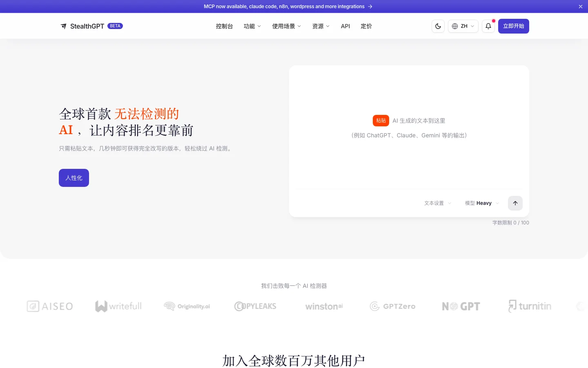Expand the 资源 menu

[x=321, y=26]
